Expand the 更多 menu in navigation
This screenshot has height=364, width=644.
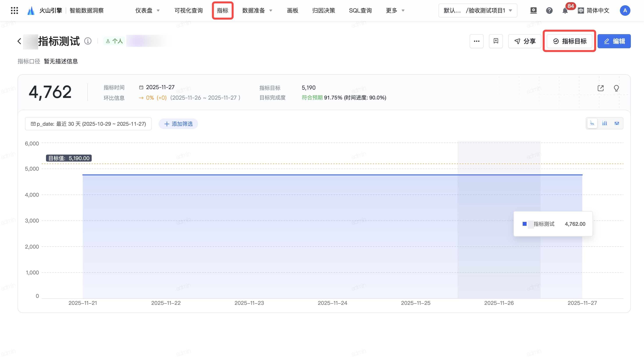point(395,11)
